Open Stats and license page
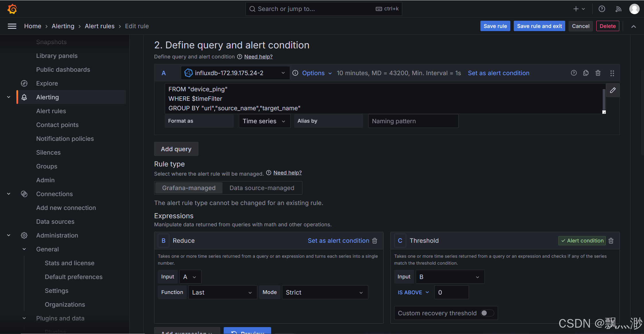The width and height of the screenshot is (644, 334). [70, 263]
